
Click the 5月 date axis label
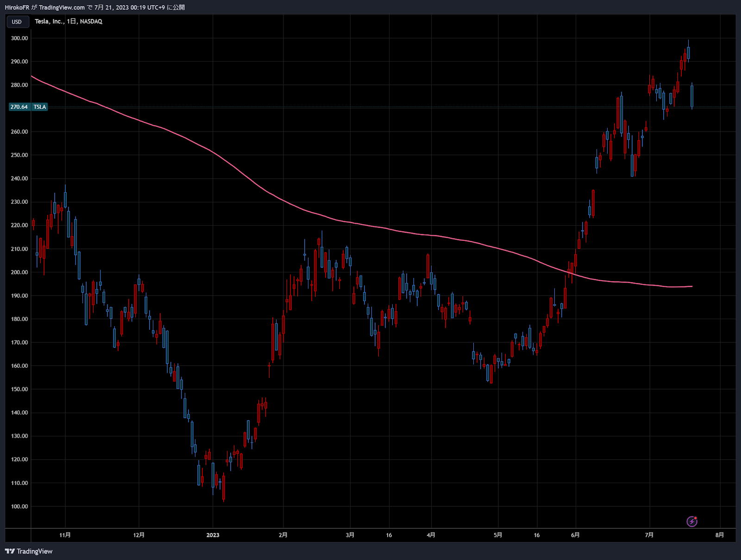tap(498, 535)
